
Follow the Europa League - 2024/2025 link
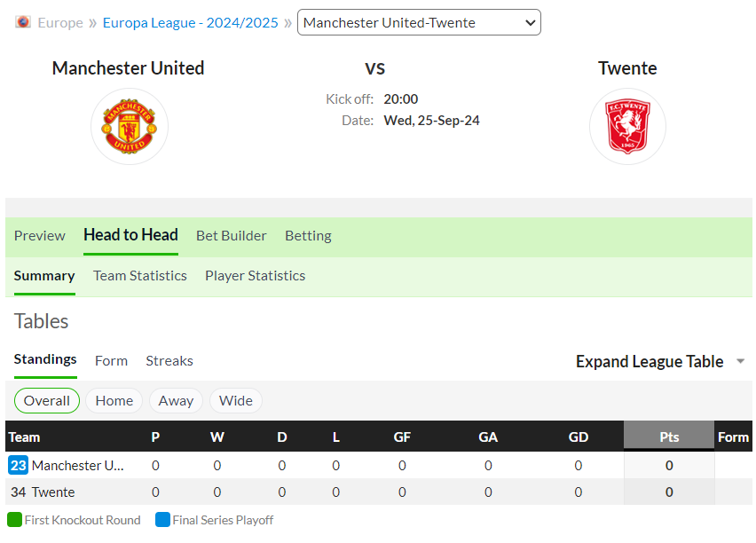(191, 23)
